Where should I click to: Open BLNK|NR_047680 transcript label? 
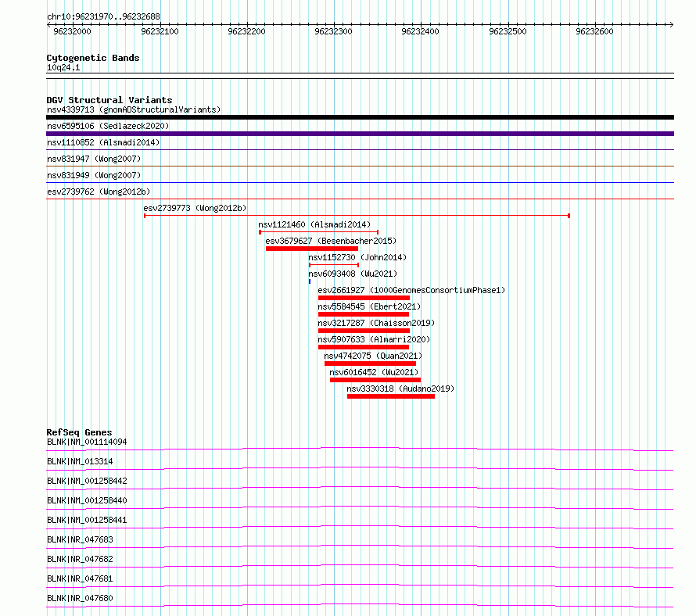pos(80,598)
